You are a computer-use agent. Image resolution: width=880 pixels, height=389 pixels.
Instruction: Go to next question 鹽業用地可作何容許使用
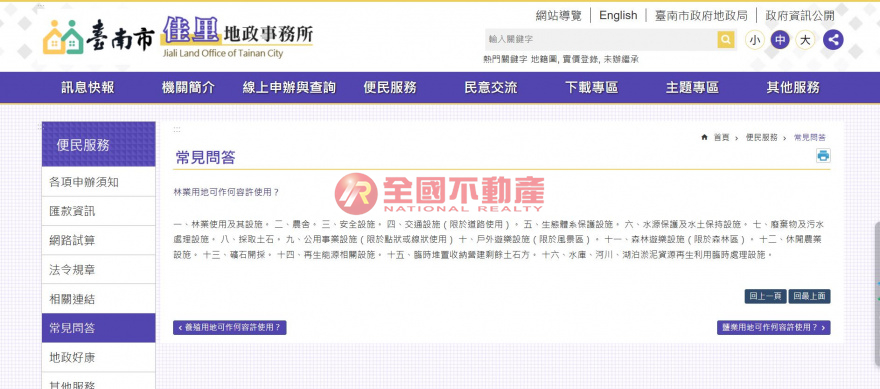773,327
